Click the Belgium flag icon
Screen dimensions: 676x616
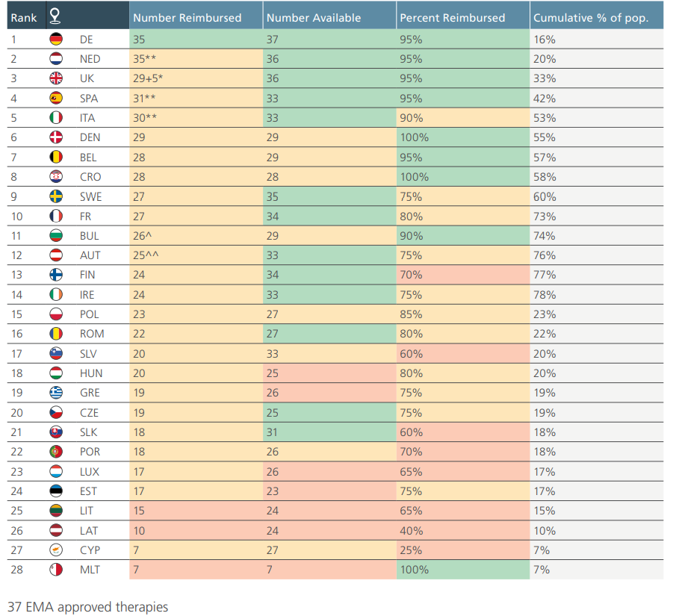tap(56, 158)
